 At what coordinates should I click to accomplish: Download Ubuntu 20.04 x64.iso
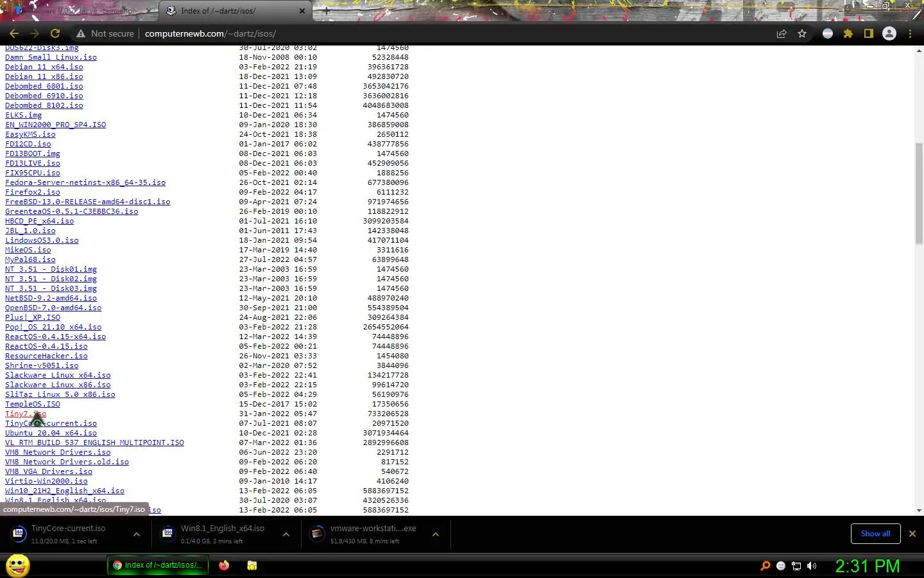(x=51, y=433)
